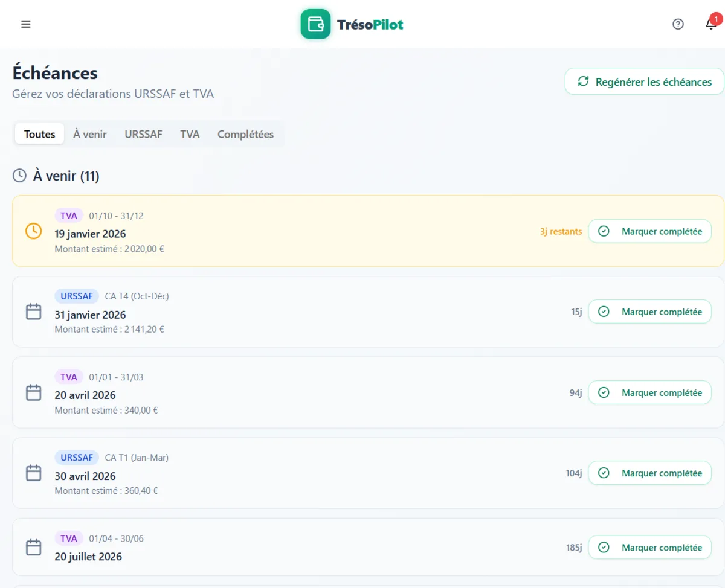This screenshot has width=725, height=588.
Task: Click the orange clock icon on 19 janvier deadline
Action: (34, 231)
